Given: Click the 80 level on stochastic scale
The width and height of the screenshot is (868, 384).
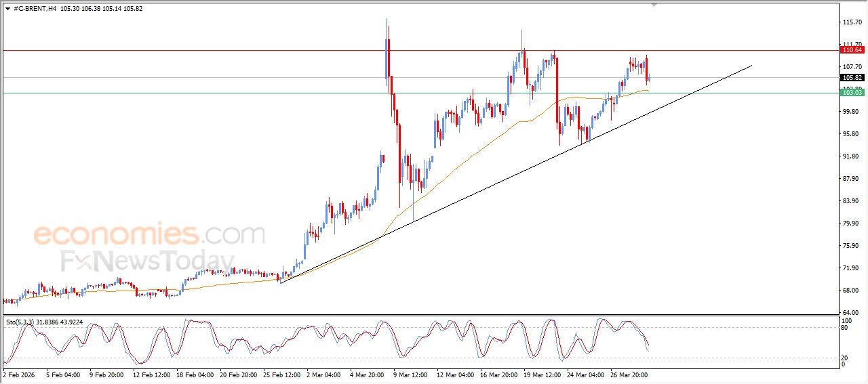Looking at the screenshot, I should click(844, 328).
